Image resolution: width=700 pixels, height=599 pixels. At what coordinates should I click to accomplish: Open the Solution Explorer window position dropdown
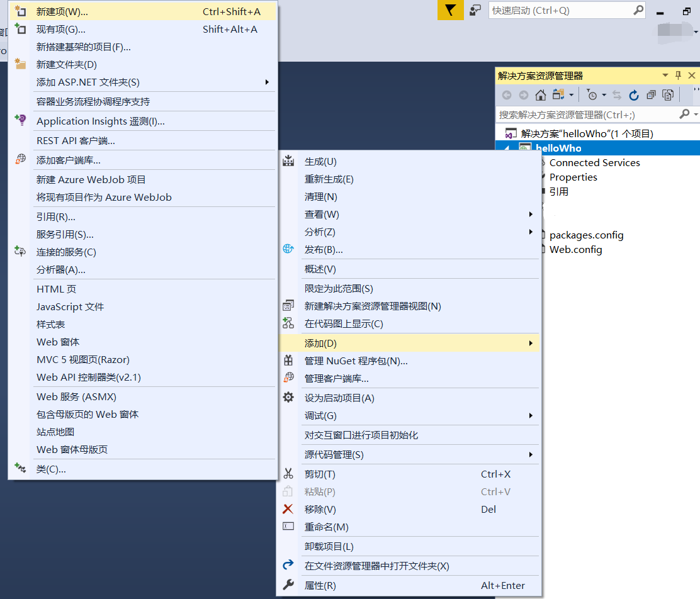pyautogui.click(x=665, y=76)
